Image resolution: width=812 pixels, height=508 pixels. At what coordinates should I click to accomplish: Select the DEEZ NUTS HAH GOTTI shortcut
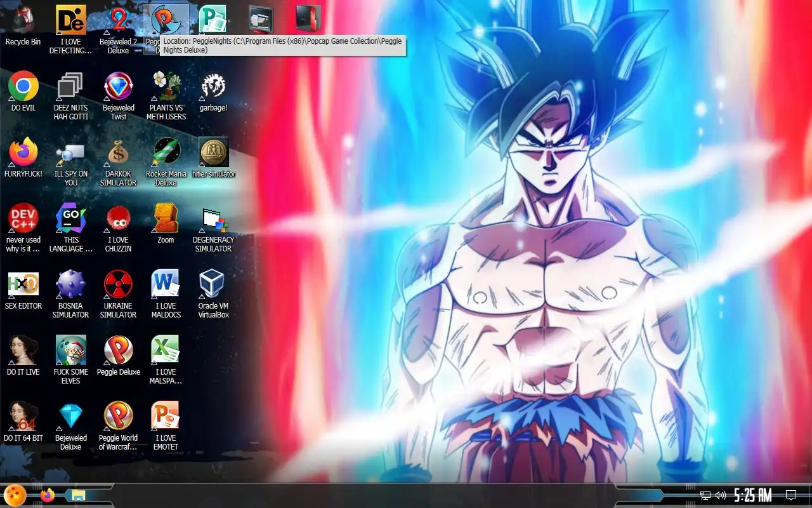click(71, 86)
